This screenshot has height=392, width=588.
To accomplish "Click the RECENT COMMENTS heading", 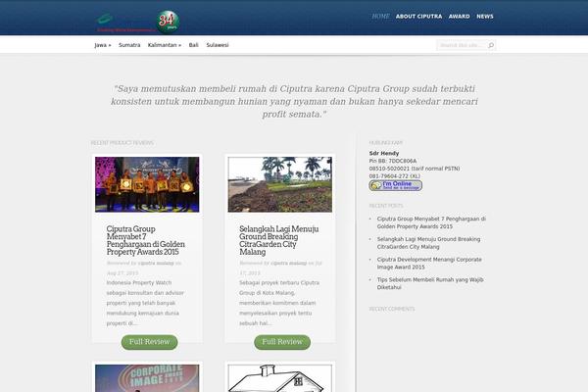I will pyautogui.click(x=392, y=309).
